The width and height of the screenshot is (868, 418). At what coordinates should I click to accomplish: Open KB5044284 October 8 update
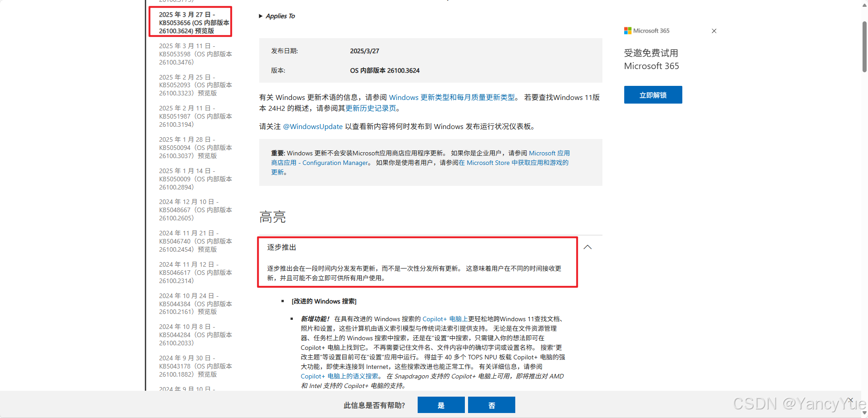click(195, 335)
